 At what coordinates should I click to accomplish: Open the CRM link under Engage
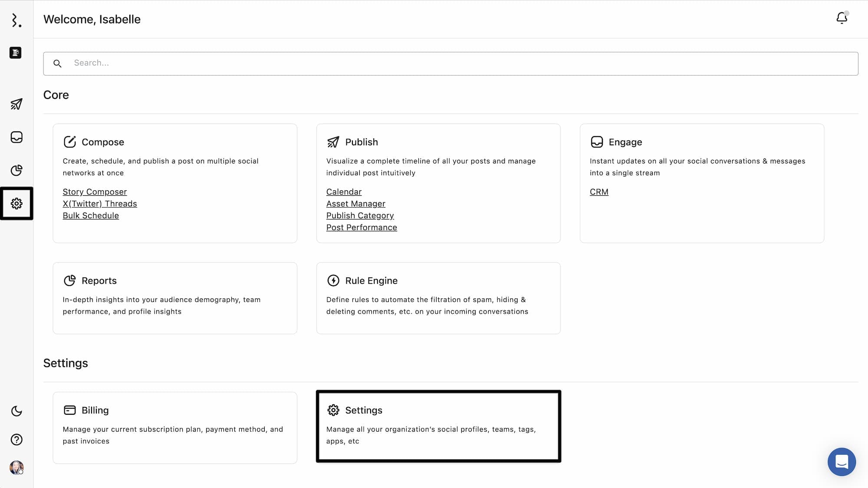pos(599,192)
